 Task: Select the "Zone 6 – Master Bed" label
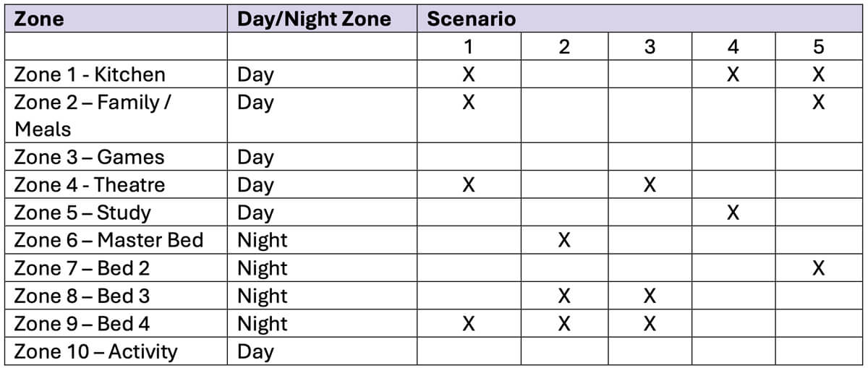pos(109,240)
